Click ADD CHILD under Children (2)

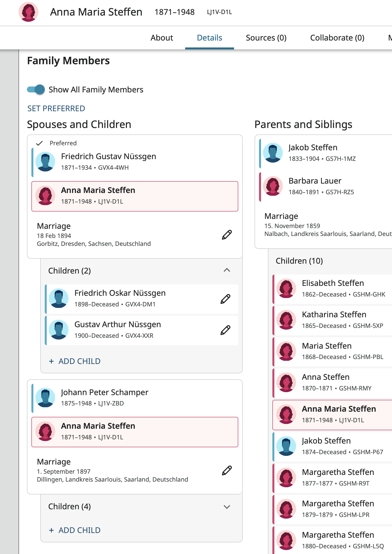75,361
